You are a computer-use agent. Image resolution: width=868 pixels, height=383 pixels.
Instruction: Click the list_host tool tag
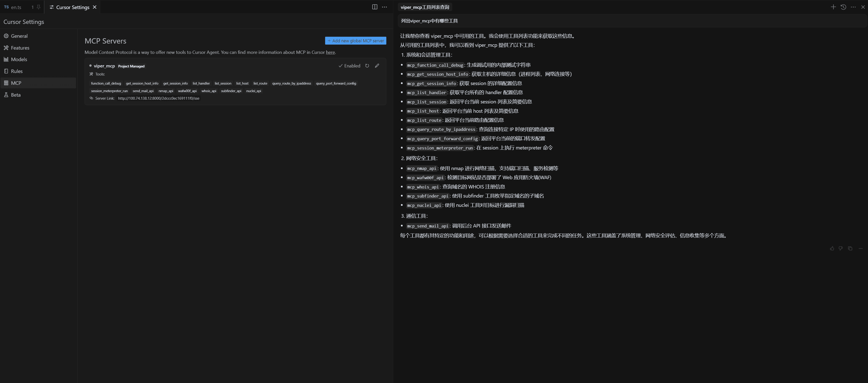pos(242,83)
